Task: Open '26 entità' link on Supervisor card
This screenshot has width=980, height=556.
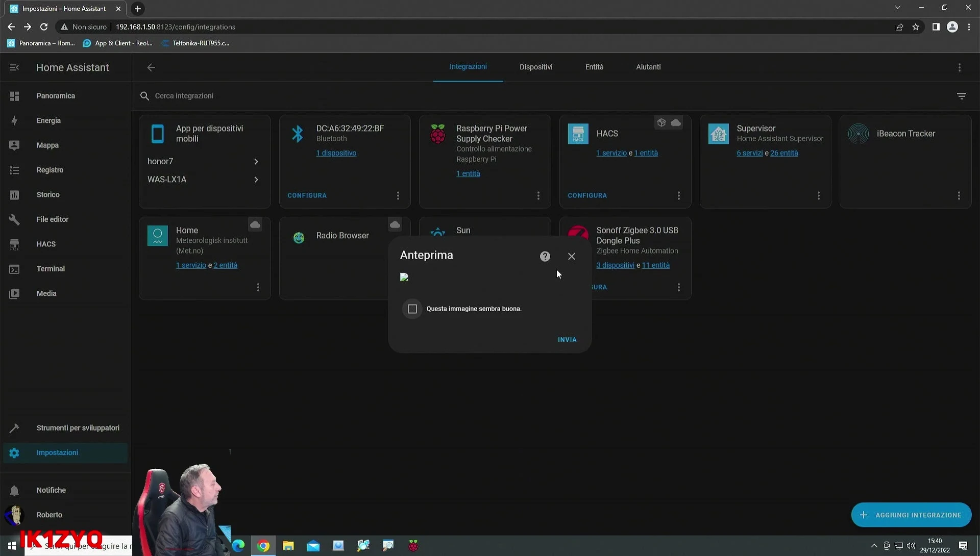Action: click(x=784, y=153)
